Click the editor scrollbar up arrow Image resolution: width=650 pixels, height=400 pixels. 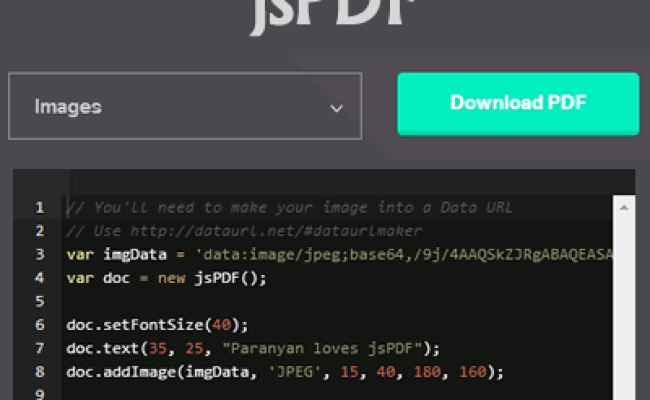pyautogui.click(x=624, y=207)
